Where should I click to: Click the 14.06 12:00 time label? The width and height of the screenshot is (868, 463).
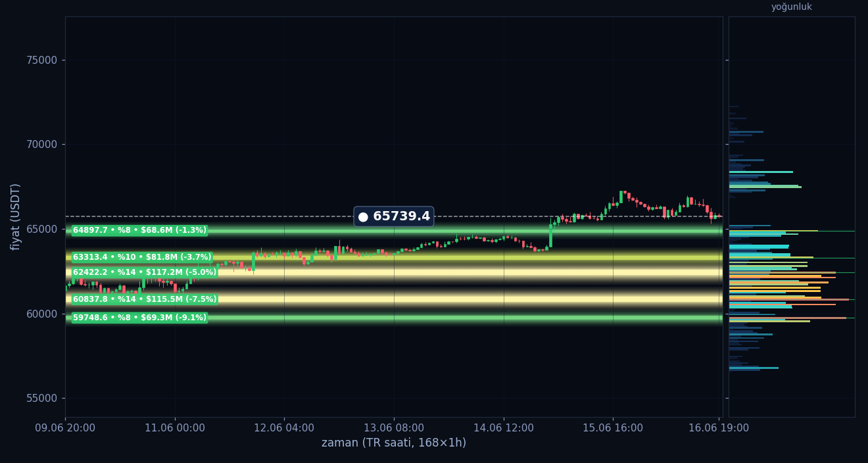(x=504, y=428)
